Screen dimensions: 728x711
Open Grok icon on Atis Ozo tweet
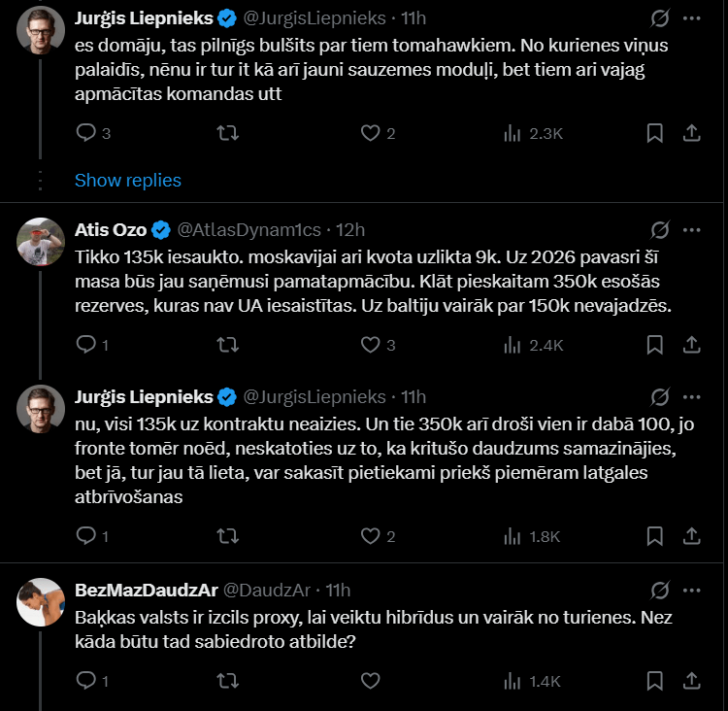tap(659, 230)
